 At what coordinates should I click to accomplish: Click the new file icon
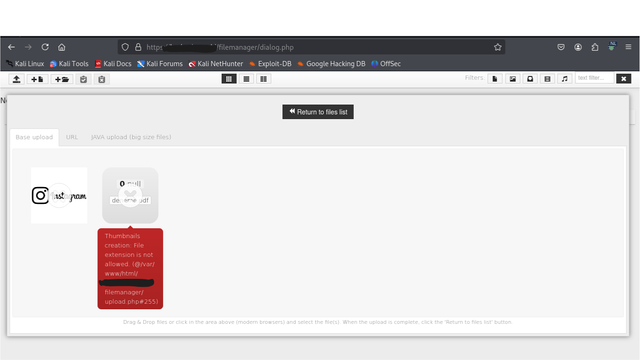click(x=38, y=79)
